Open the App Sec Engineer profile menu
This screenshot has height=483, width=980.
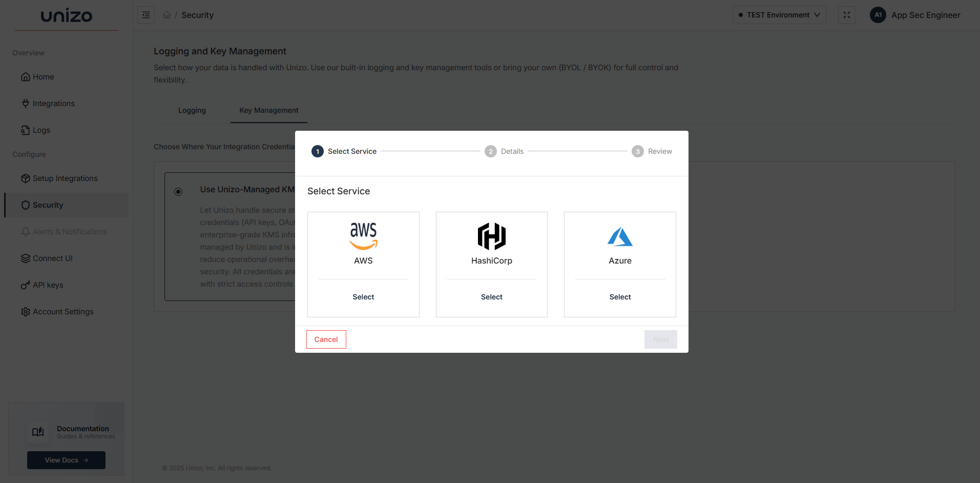point(916,15)
